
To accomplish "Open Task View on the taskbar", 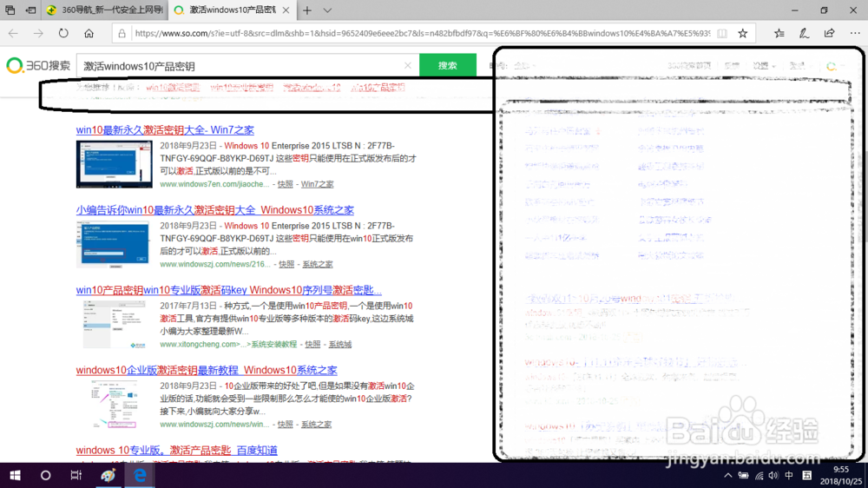I will (76, 475).
